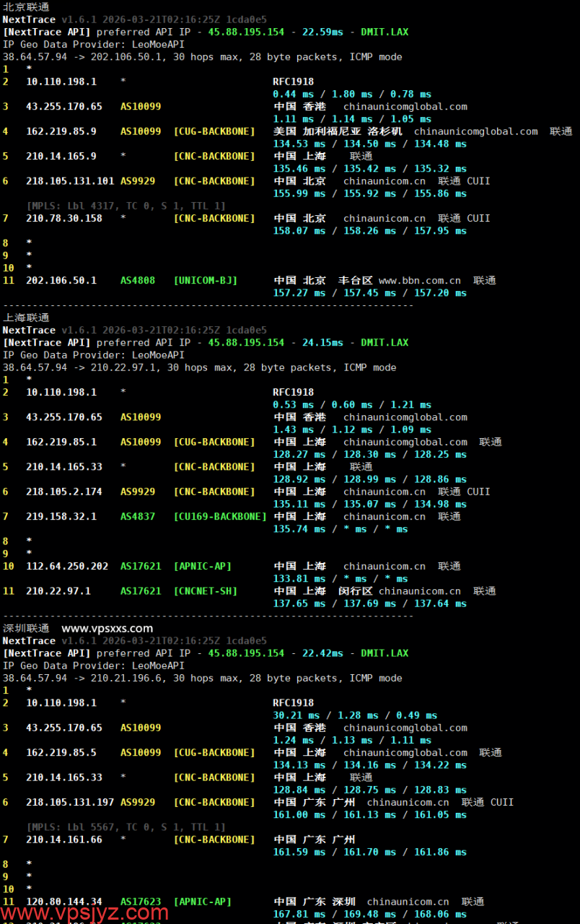Screen dimensions: 580x924
Task: Select hop IP address 112.64.250.202
Action: point(67,566)
